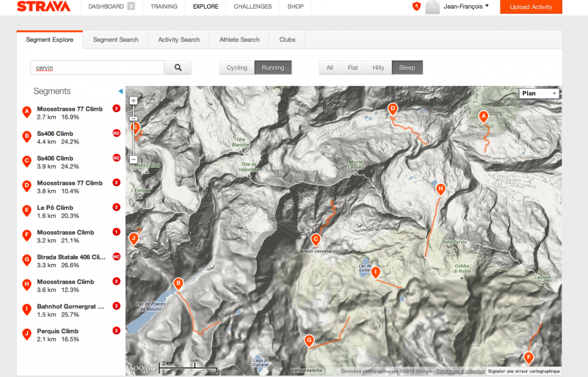Select list pin I for Bahnhof Gornergrat

pyautogui.click(x=26, y=310)
